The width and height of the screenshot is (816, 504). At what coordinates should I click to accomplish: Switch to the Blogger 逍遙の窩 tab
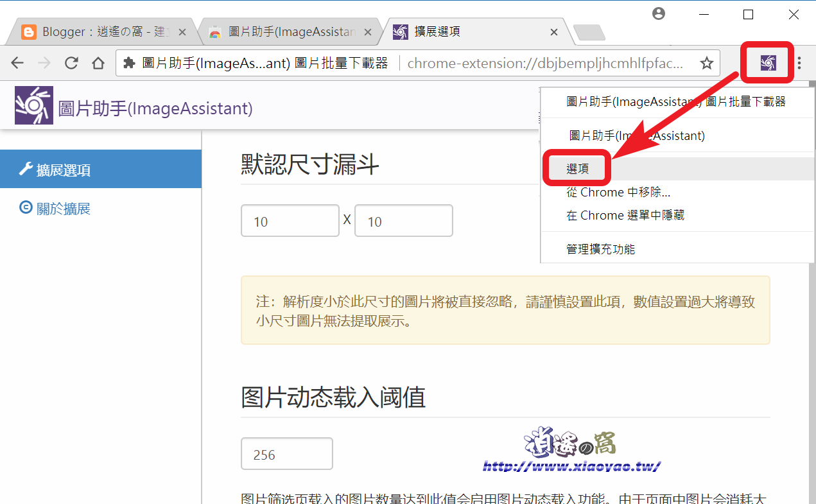pos(103,31)
